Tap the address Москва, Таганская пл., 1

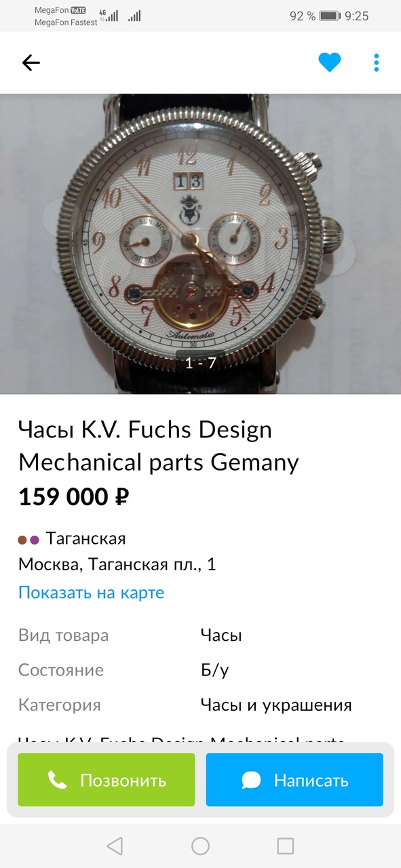point(117,564)
